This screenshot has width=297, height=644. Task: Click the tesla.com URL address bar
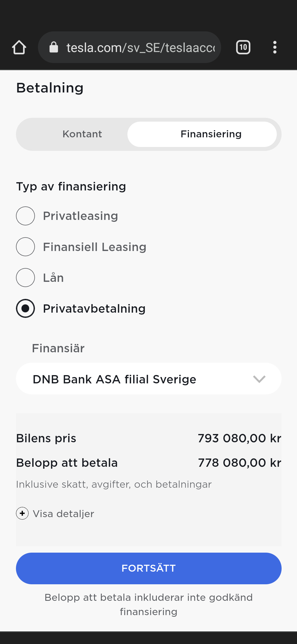tap(129, 47)
